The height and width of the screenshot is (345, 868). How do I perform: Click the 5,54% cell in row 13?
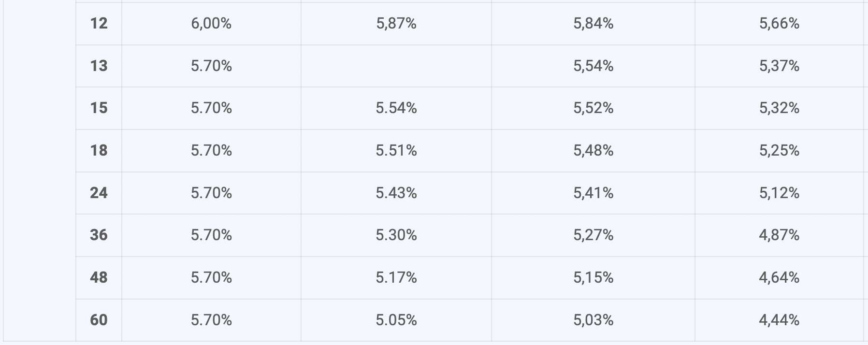coord(593,66)
